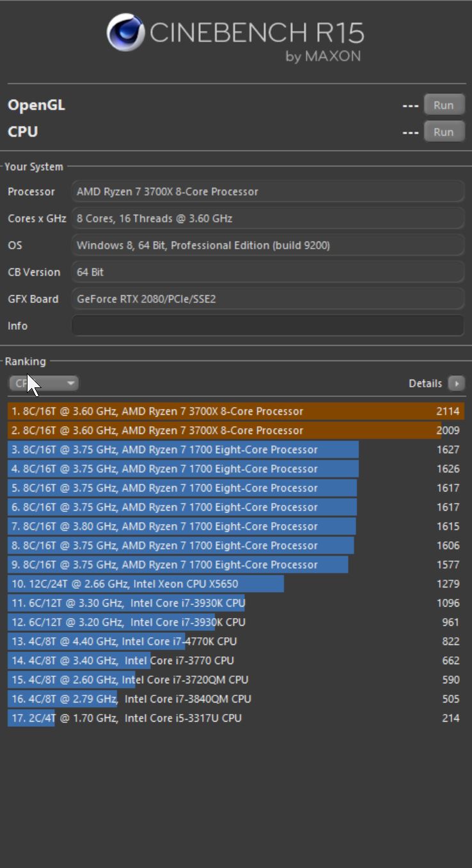472x868 pixels.
Task: Select the Intel Xeon X5650 ranking row
Action: pos(236,584)
